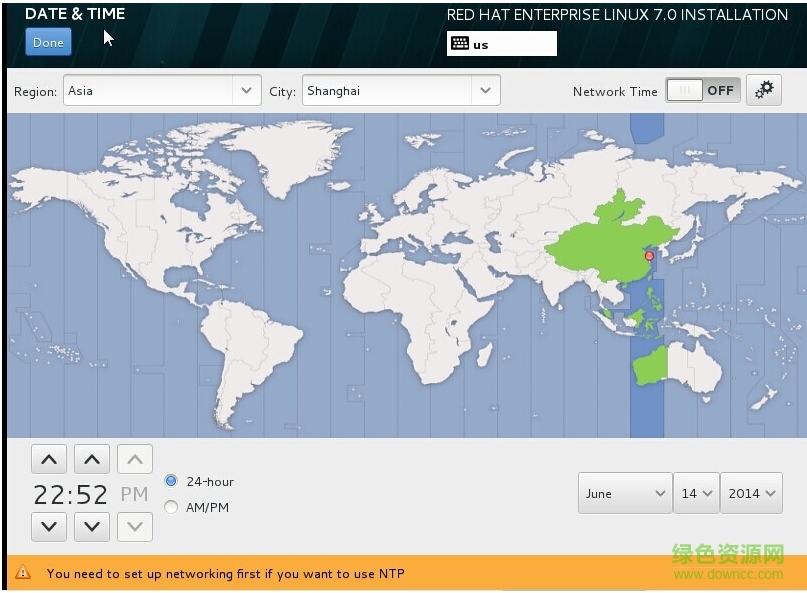Click the NTP warning icon in notification bar
The height and width of the screenshot is (593, 807).
[24, 574]
